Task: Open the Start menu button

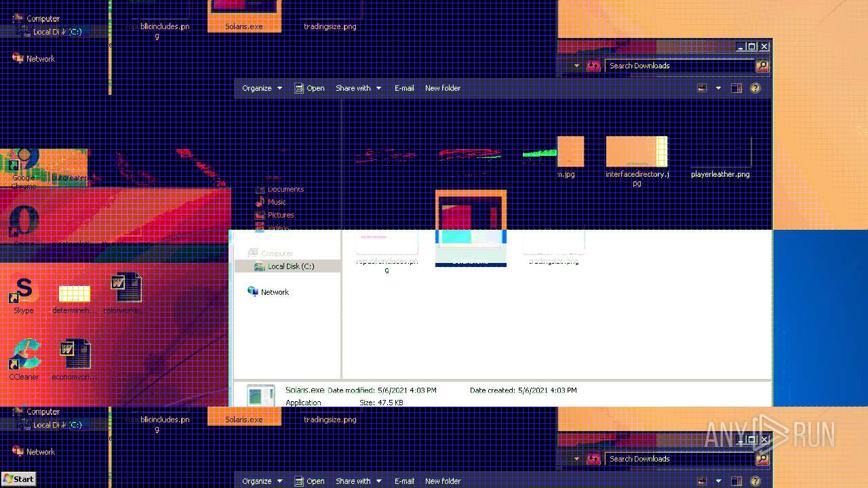Action: coord(18,479)
